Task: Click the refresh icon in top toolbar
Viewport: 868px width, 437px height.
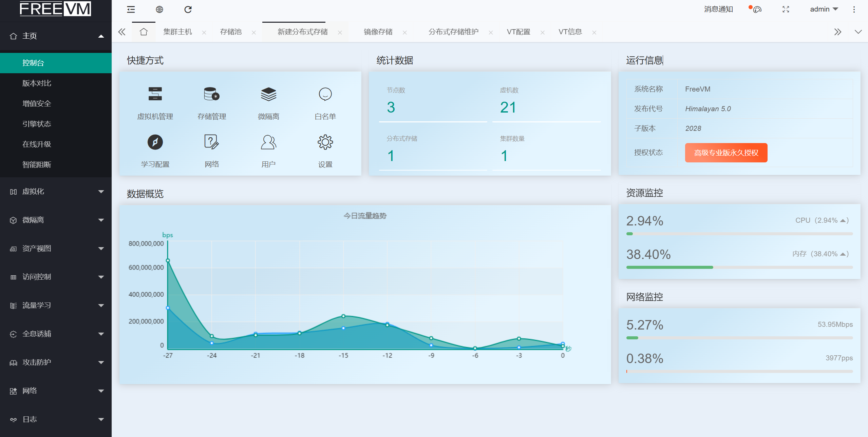Action: click(x=188, y=9)
